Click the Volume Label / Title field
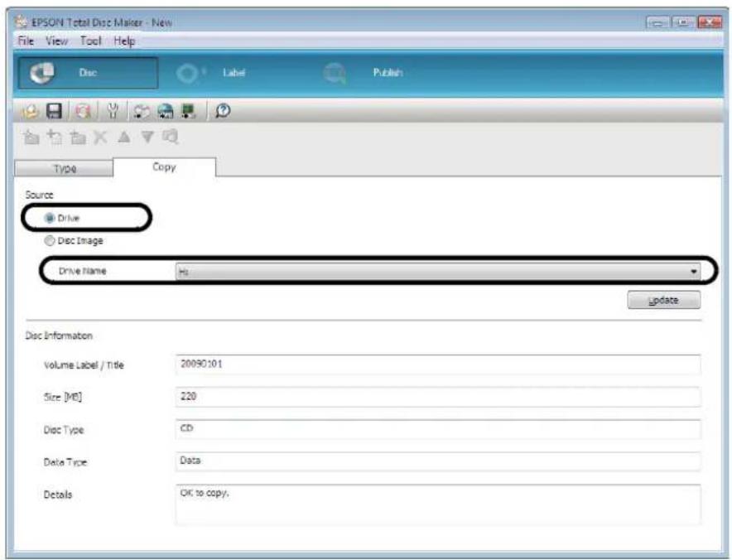This screenshot has width=732, height=560. 438,364
